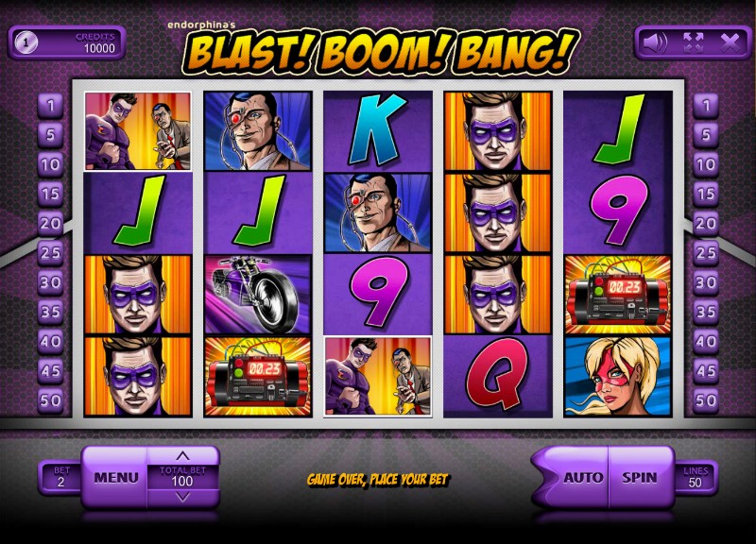Select payline 1 on the right side
This screenshot has height=544, width=756.
coord(706,105)
